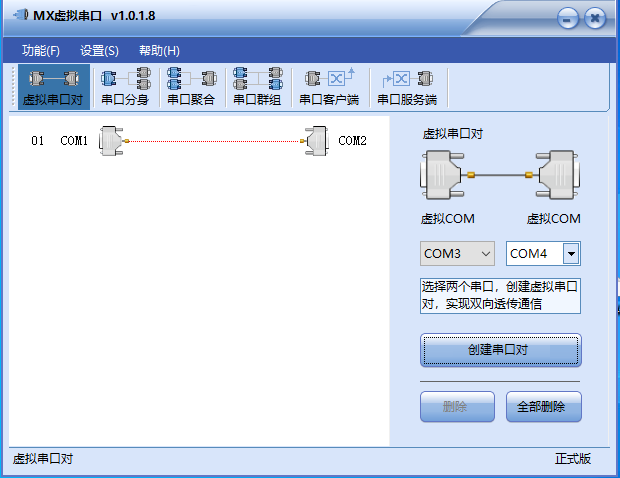The image size is (620, 478).
Task: Open the 帮助(H) menu
Action: click(x=159, y=51)
